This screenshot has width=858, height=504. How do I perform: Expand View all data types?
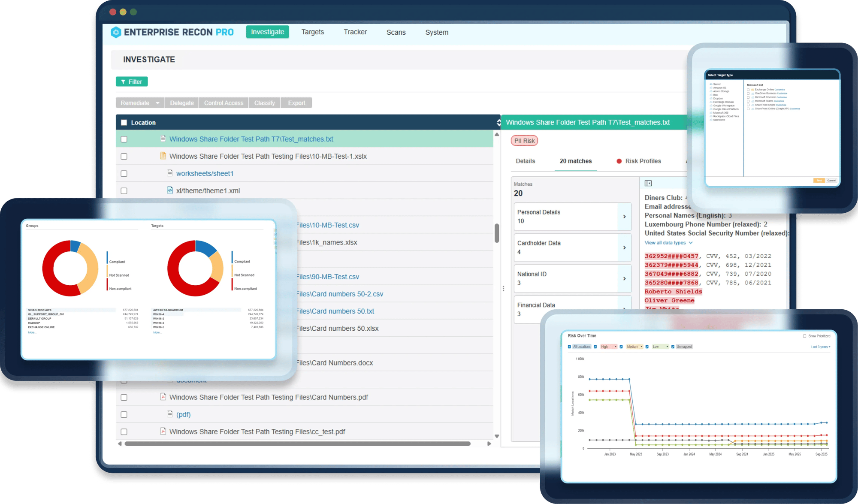(668, 242)
